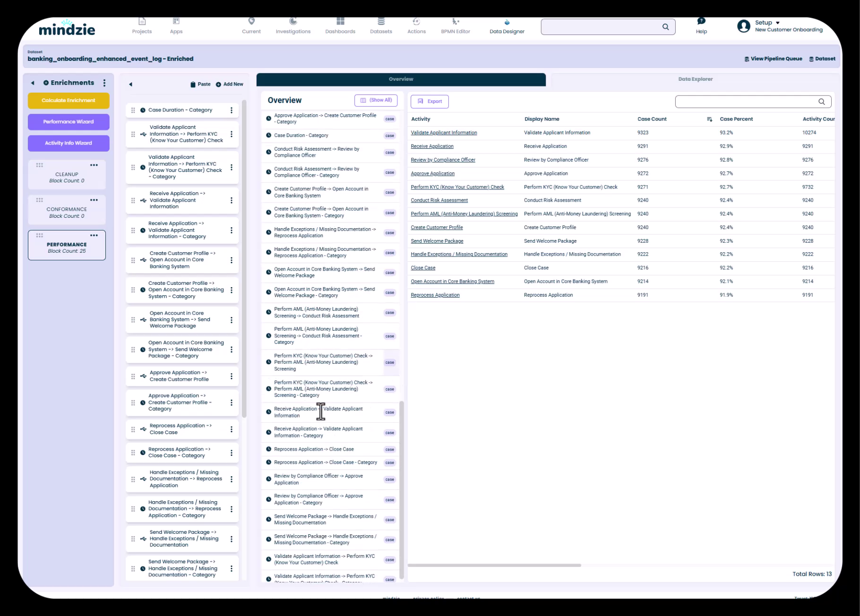Viewport: 860px width, 616px height.
Task: Switch to the Data Explorer tab
Action: tap(695, 79)
